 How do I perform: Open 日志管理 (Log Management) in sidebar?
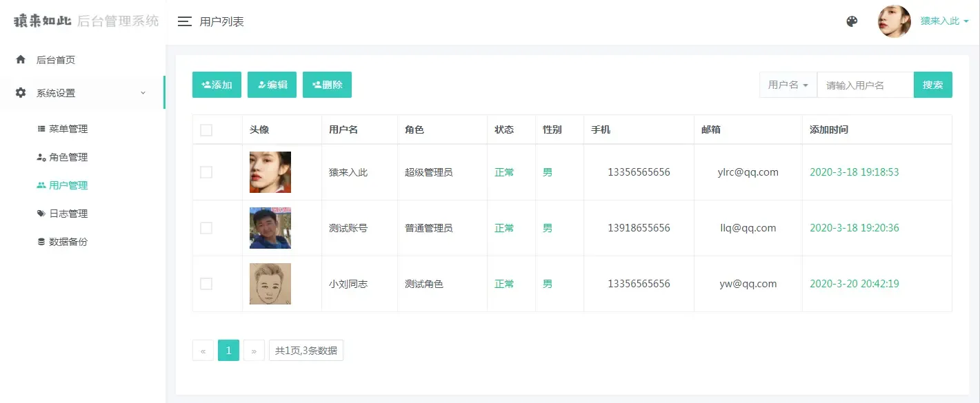69,213
